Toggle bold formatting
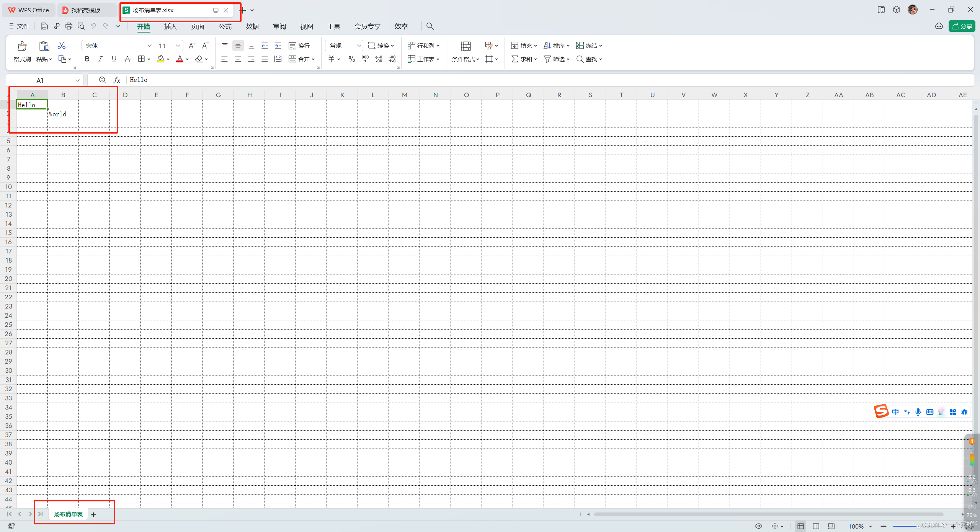Image resolution: width=980 pixels, height=532 pixels. tap(87, 59)
